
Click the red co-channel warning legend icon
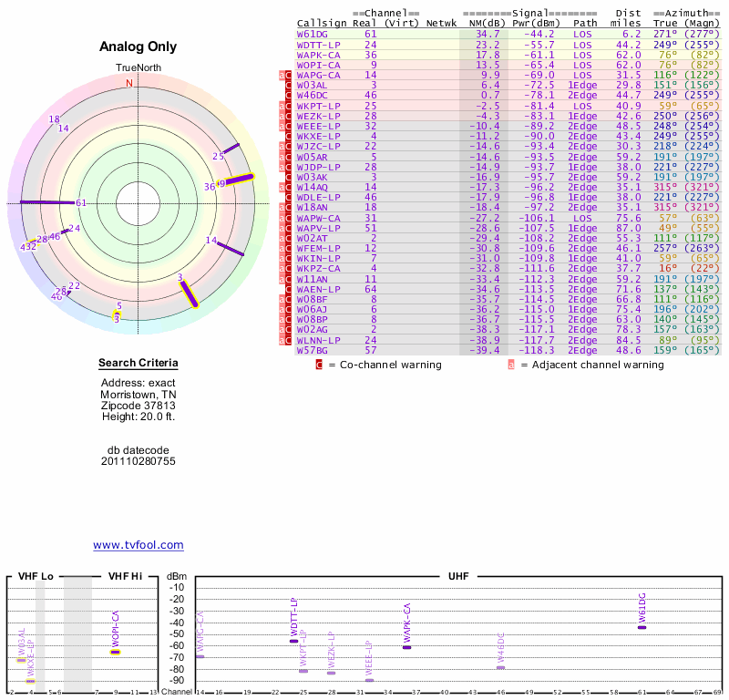click(319, 365)
